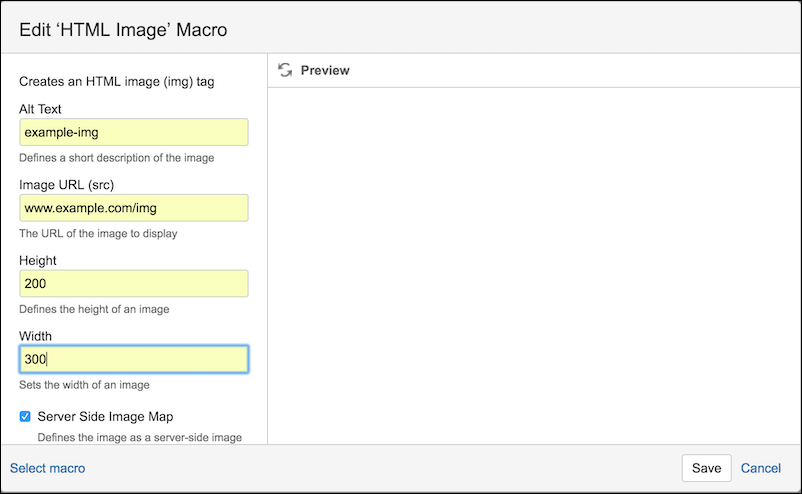The height and width of the screenshot is (494, 802).
Task: Toggle the Server Side Image Map checkbox
Action: pyautogui.click(x=25, y=416)
